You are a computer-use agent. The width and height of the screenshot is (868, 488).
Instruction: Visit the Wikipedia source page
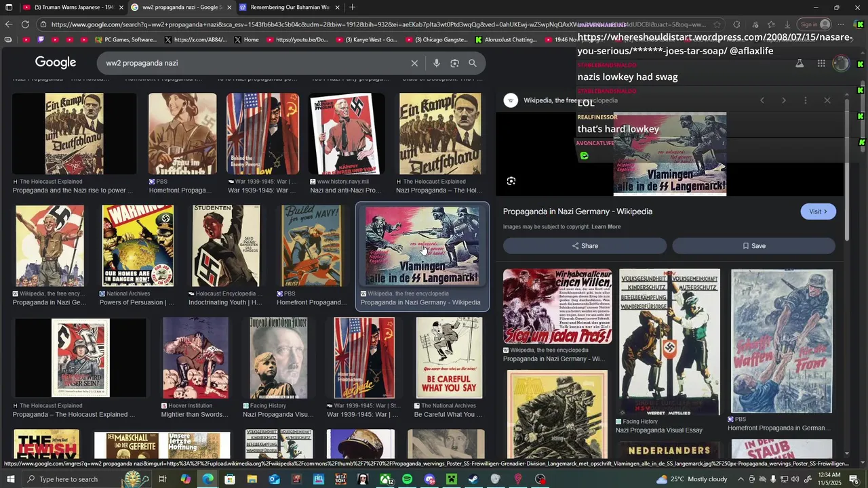pyautogui.click(x=818, y=211)
